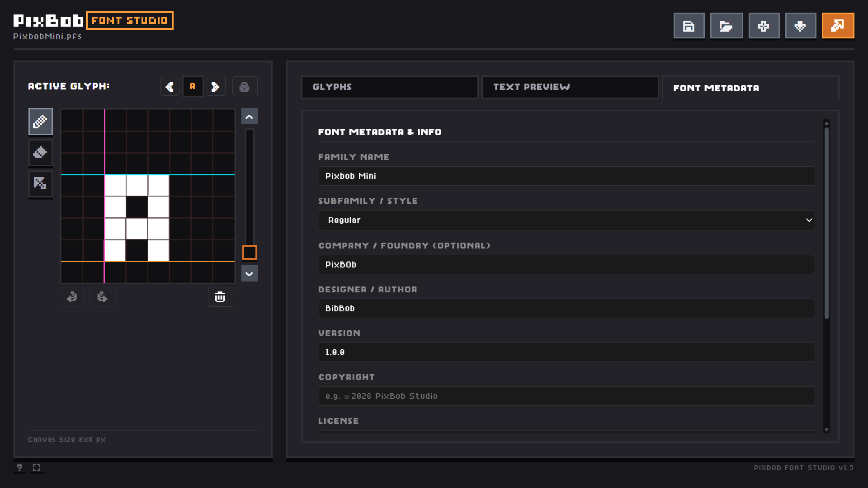Open the Subfamily / Style dropdown
The width and height of the screenshot is (868, 488).
coord(566,220)
